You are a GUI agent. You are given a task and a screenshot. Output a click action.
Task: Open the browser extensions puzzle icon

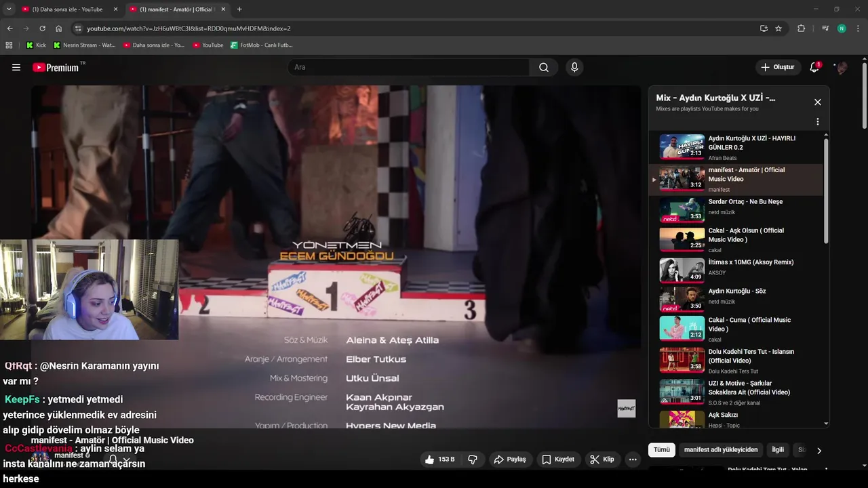(802, 28)
